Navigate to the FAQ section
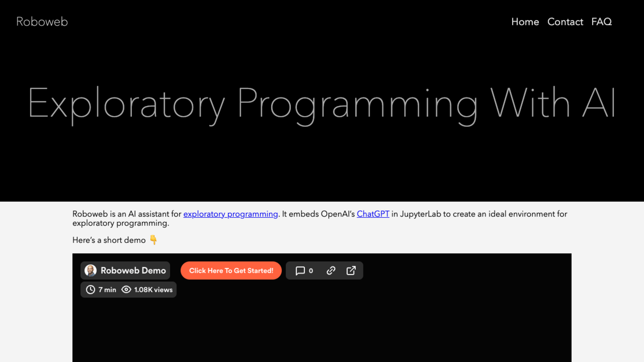The image size is (644, 362). tap(602, 22)
